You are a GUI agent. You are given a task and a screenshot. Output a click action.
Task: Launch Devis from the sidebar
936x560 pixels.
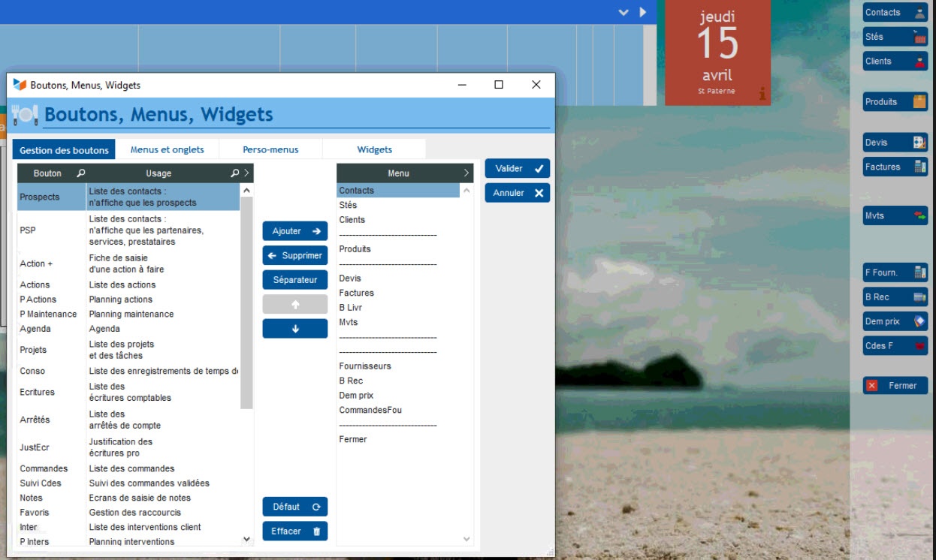tap(895, 143)
